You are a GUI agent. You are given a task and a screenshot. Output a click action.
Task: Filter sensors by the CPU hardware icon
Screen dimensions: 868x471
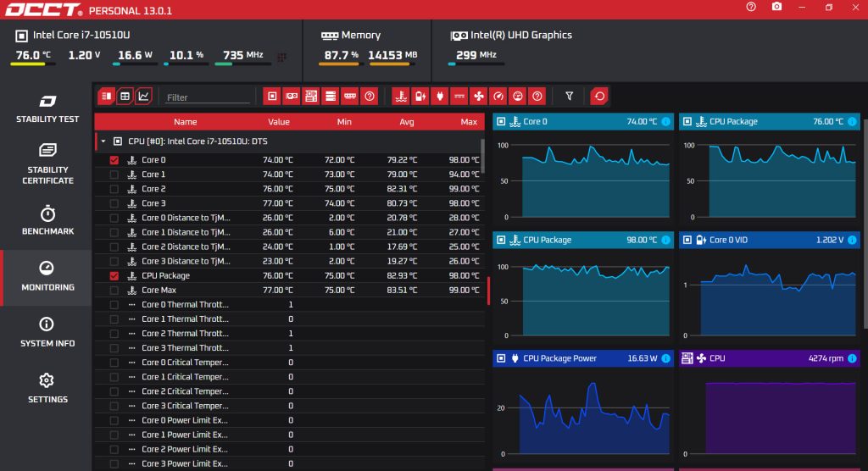[x=272, y=97]
